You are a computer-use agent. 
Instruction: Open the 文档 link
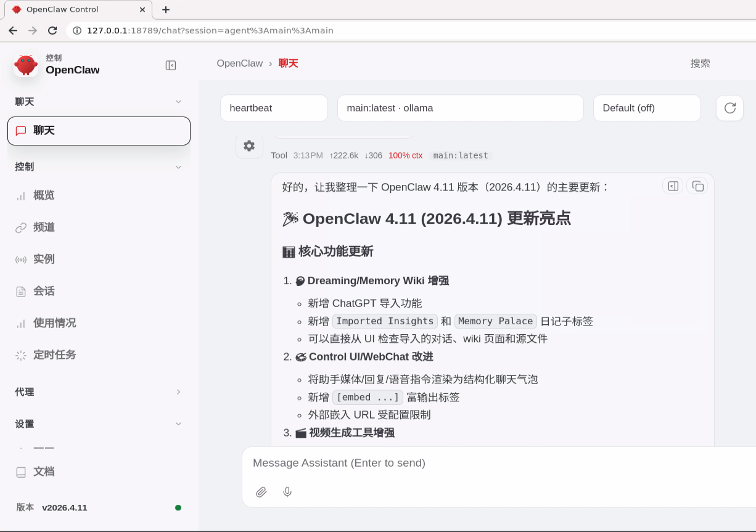tap(99, 472)
